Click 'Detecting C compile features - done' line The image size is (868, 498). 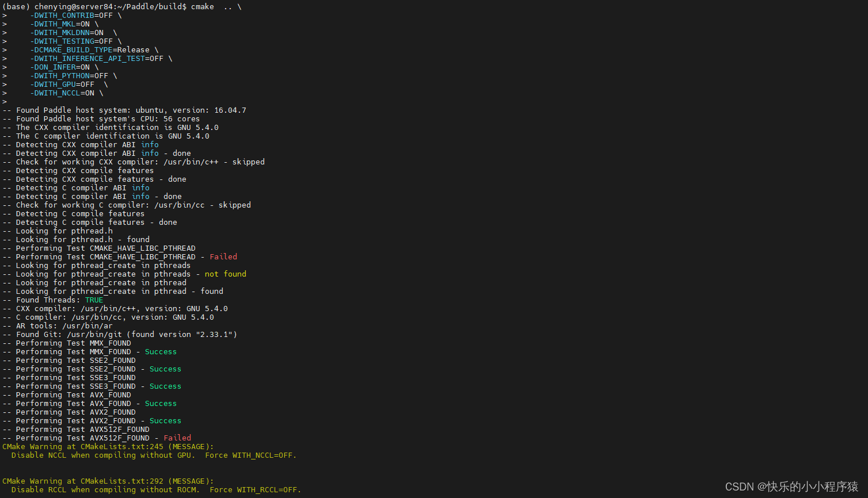pos(90,223)
